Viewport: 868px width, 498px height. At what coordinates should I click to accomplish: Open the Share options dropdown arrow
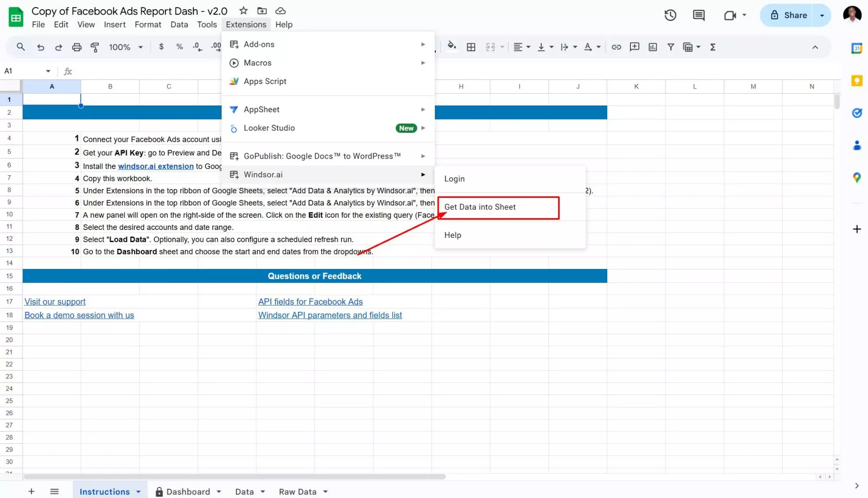pos(822,15)
